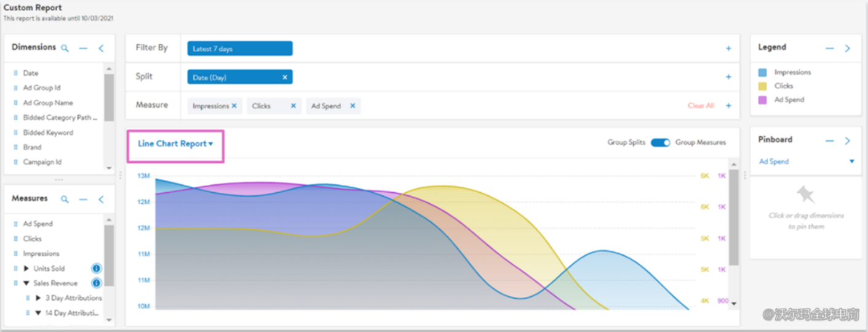Remove the Impressions measure chip
This screenshot has width=868, height=332.
(x=234, y=106)
